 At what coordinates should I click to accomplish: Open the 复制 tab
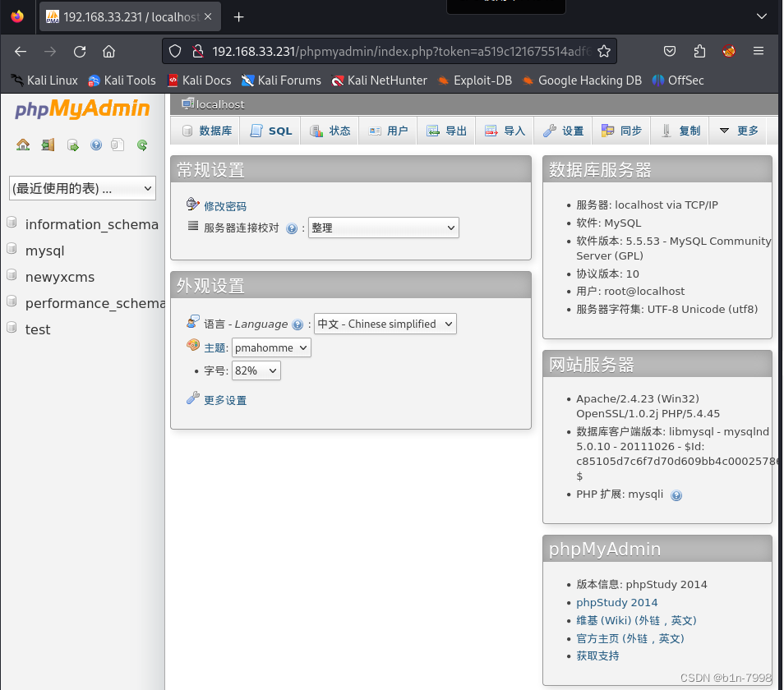pyautogui.click(x=680, y=131)
